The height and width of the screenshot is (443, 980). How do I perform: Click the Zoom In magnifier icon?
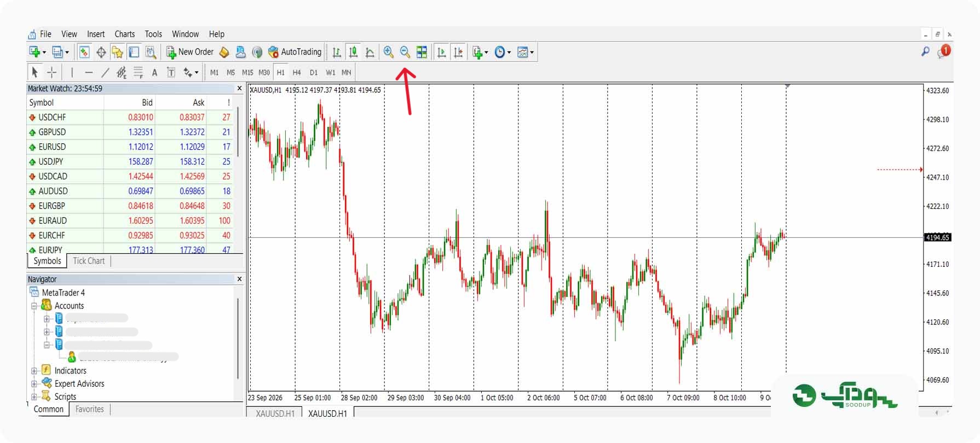pyautogui.click(x=388, y=52)
